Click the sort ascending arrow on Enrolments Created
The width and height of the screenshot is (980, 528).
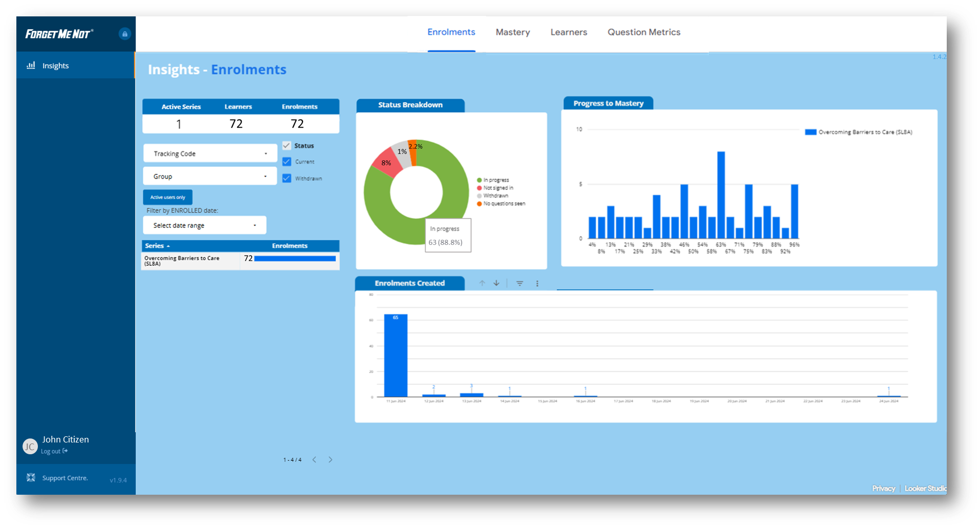[x=482, y=283]
